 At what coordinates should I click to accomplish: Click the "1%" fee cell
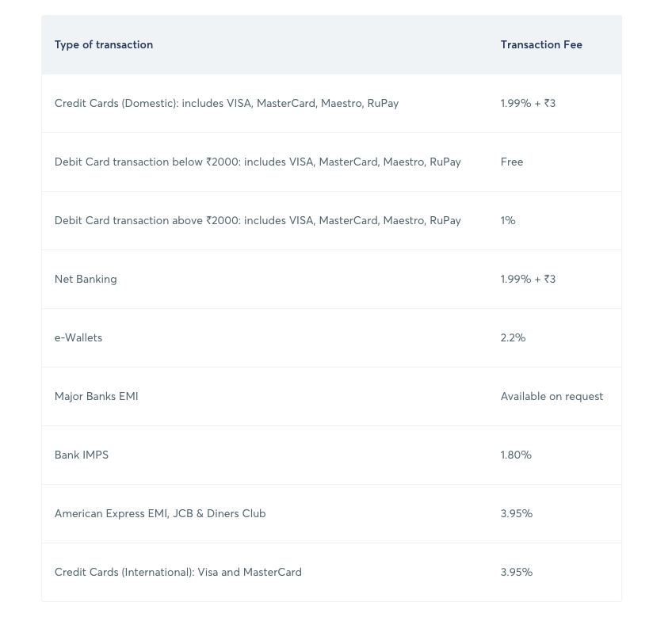508,221
